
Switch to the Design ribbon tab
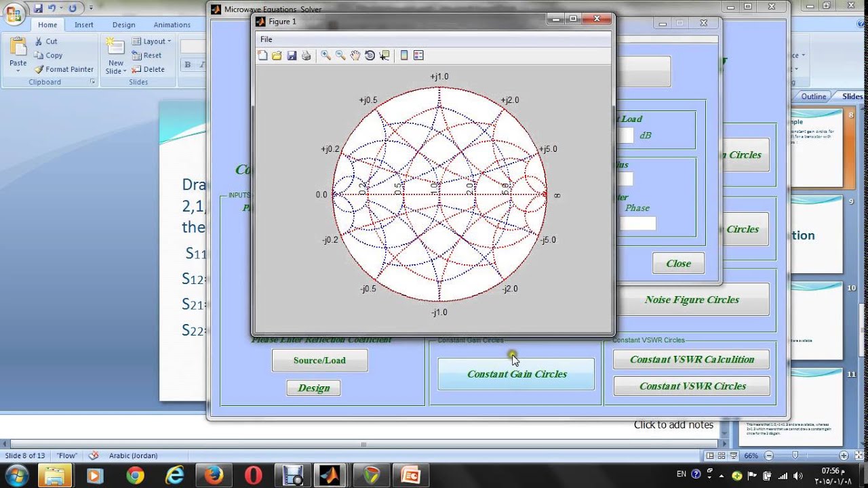[x=123, y=25]
